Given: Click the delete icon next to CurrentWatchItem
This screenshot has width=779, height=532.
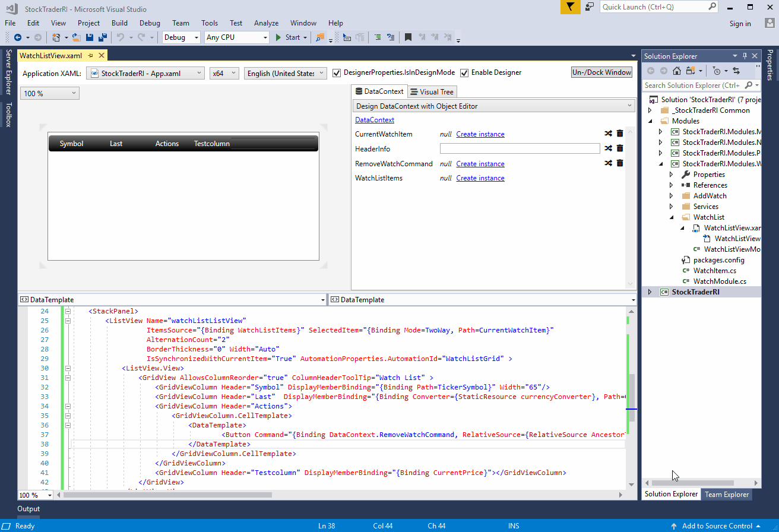Looking at the screenshot, I should click(x=620, y=133).
